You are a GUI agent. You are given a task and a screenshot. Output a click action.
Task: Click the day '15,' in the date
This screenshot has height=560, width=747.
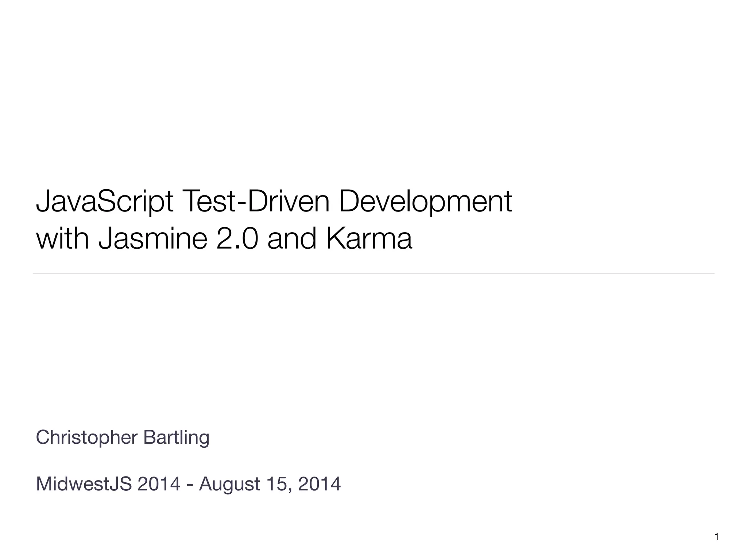click(279, 485)
